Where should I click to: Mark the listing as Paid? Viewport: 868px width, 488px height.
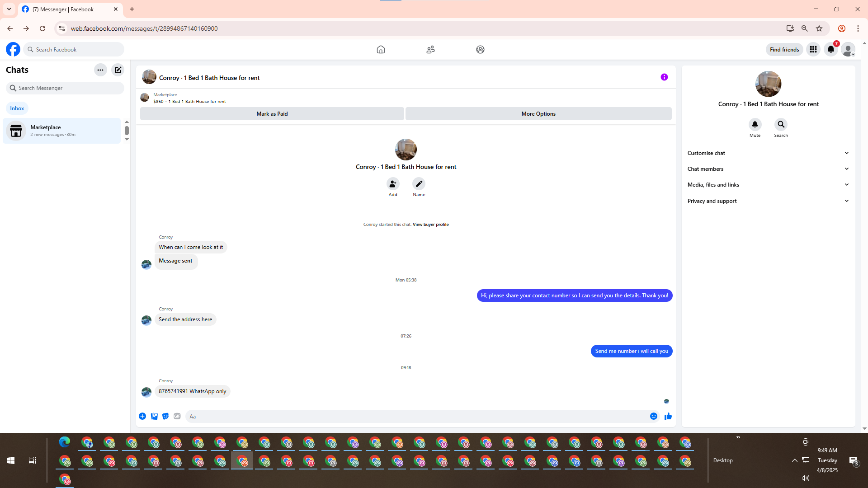[272, 114]
